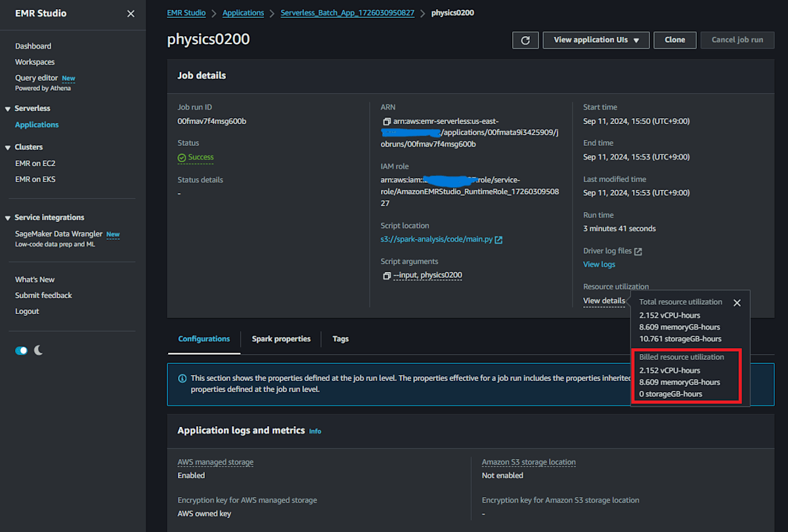Open the main.py script location link
This screenshot has width=788, height=532.
(437, 240)
